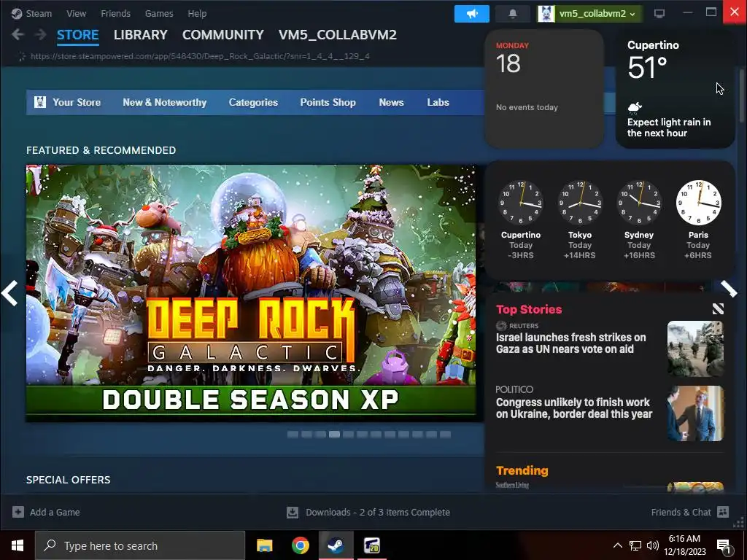The height and width of the screenshot is (560, 747).
Task: Open the Labs link
Action: [x=438, y=102]
